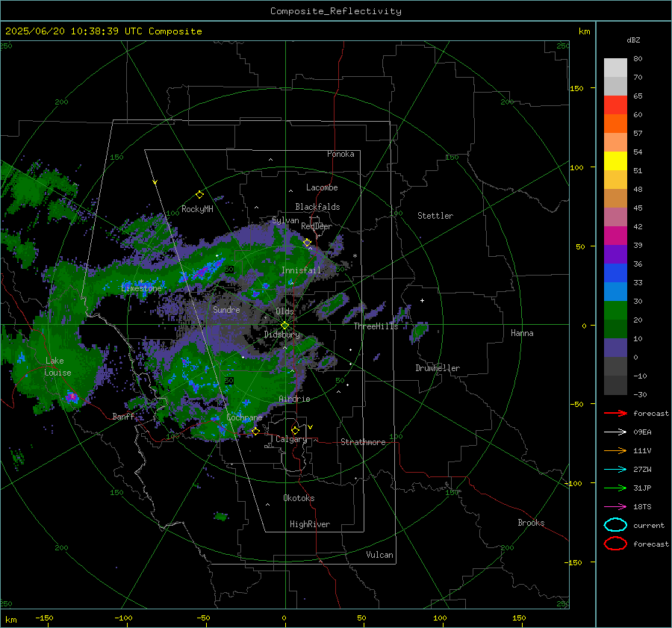Click the ThreeHills label
The width and height of the screenshot is (672, 628).
click(376, 326)
